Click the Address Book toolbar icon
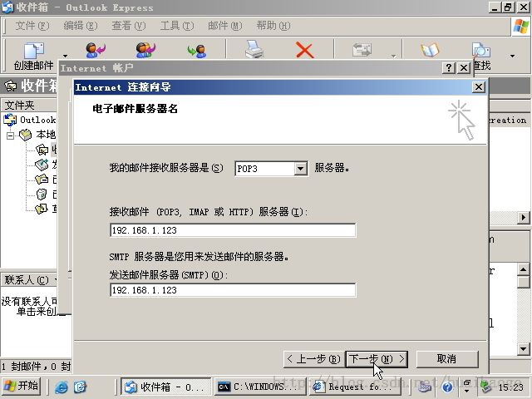Viewport: 532px width, 399px height. 430,50
